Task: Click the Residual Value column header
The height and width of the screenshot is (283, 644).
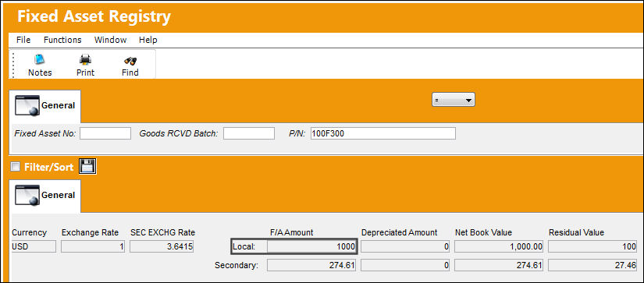Action: (576, 232)
